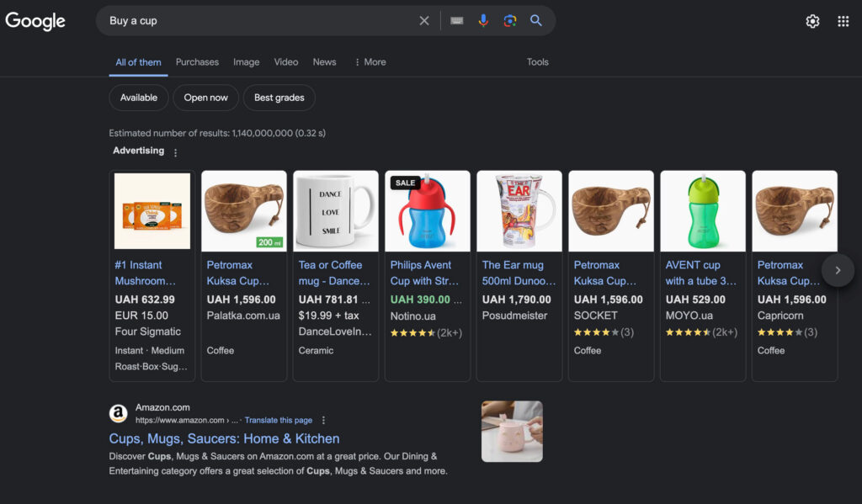Open the Google apps grid icon
The height and width of the screenshot is (504, 862).
tap(843, 21)
